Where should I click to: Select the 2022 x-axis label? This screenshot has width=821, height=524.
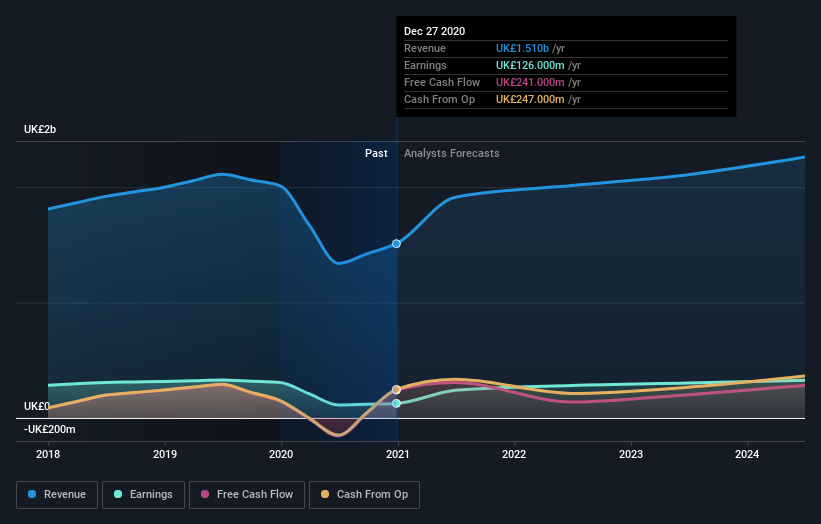(514, 454)
